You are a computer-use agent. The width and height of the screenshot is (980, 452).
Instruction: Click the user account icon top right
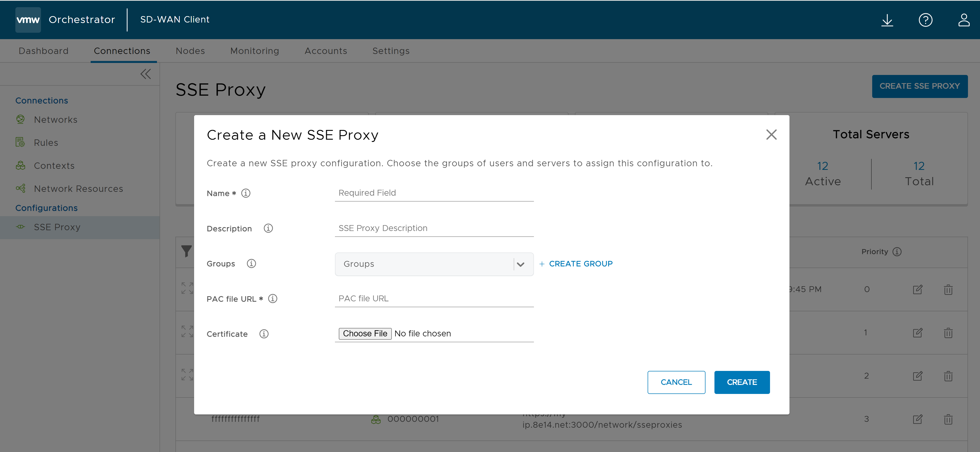(x=961, y=19)
